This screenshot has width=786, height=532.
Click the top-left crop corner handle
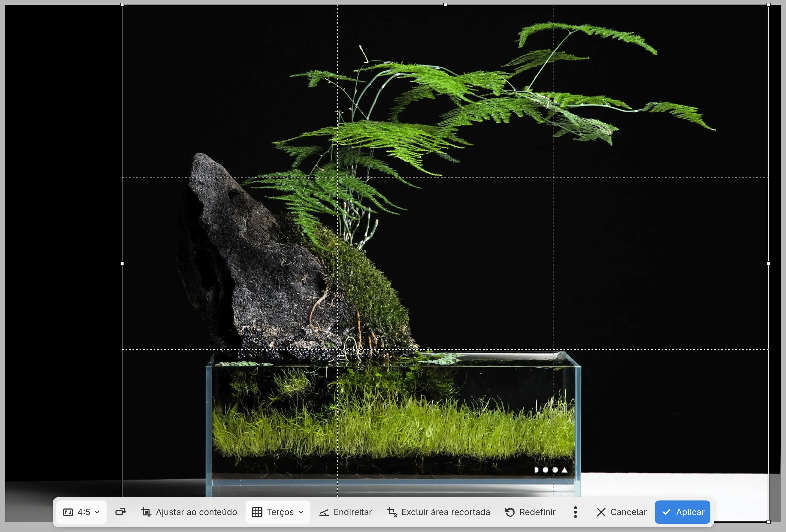click(122, 5)
